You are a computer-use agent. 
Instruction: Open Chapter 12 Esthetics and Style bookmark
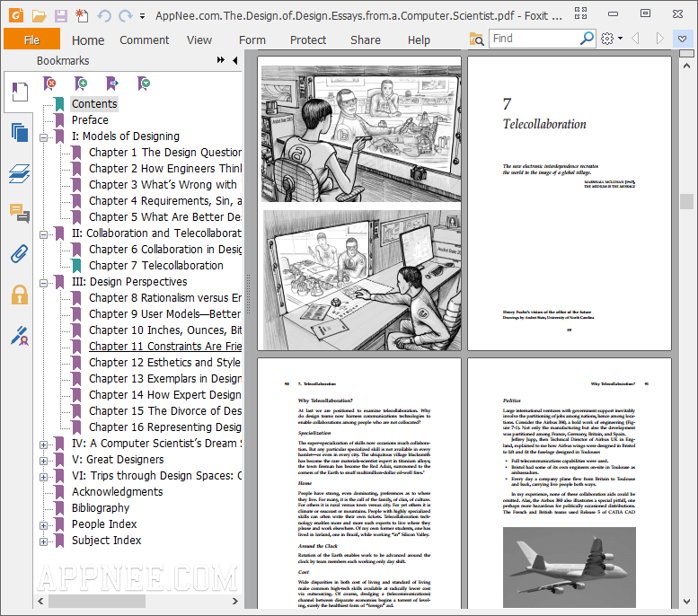[164, 363]
